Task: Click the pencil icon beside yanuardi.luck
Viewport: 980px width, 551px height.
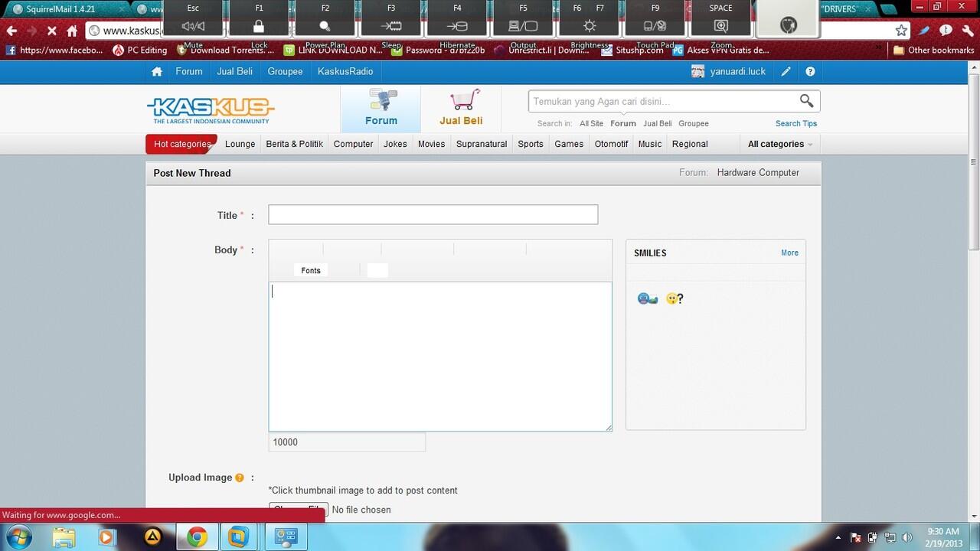Action: 786,72
